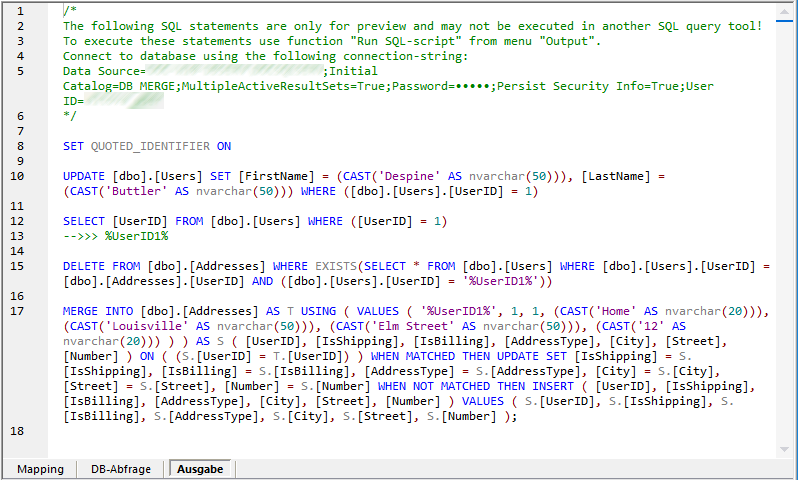Screen dimensions: 798x480
Task: Click line number 1 in the margin
Action: (20, 11)
